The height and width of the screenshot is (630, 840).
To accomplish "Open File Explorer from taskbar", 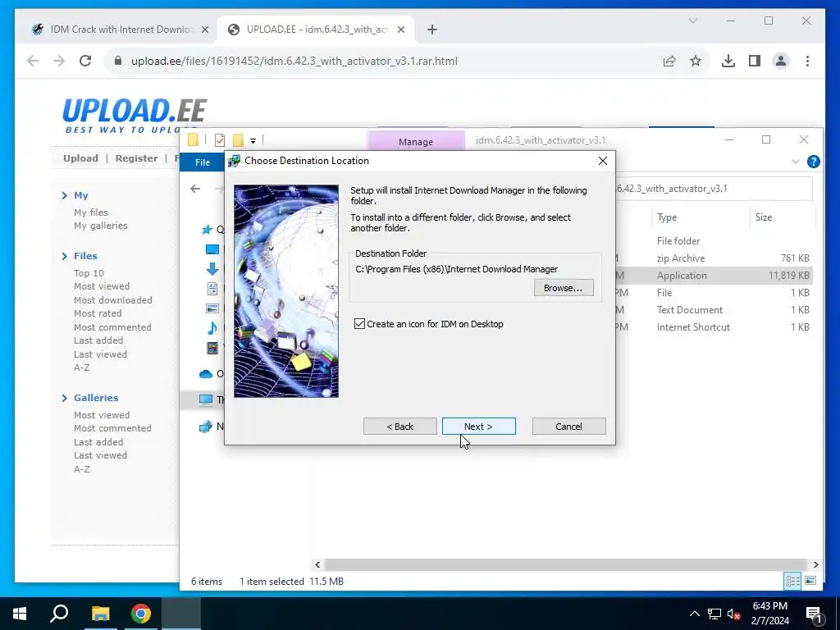I will [100, 614].
